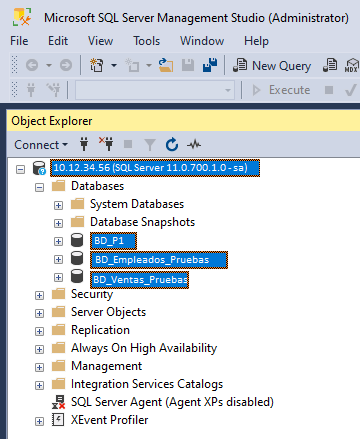
Task: Expand the BD_Empleados_Pruebas database
Action: pos(58,259)
